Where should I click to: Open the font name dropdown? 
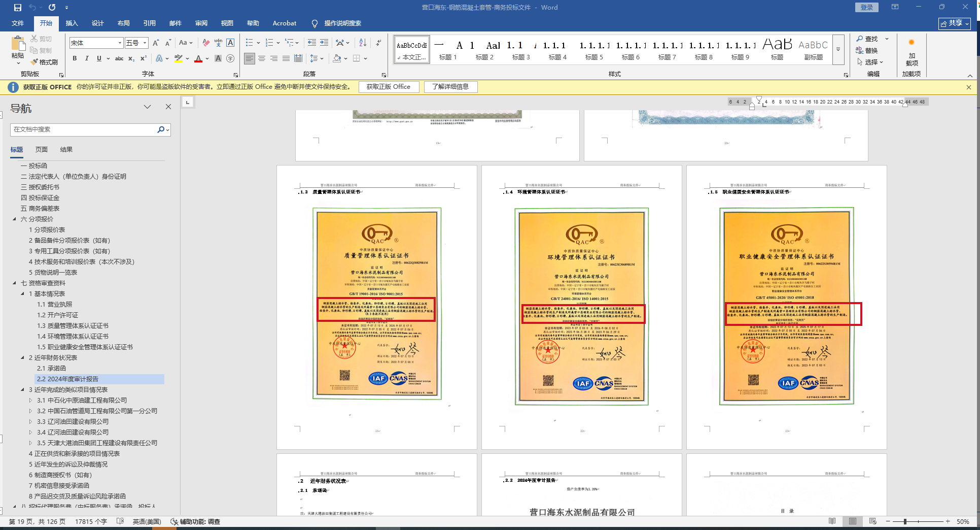[120, 43]
